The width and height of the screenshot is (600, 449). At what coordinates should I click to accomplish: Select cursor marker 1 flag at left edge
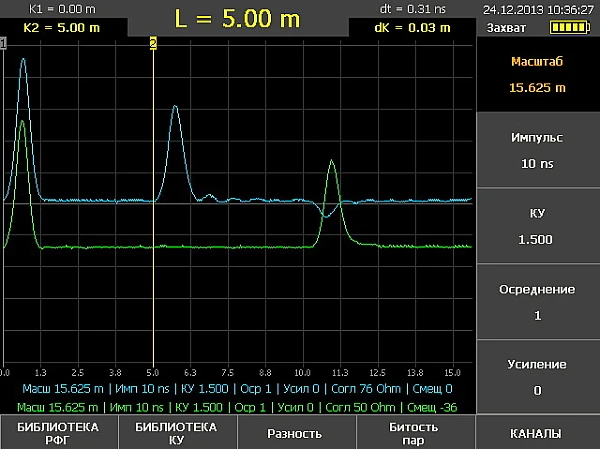point(3,42)
